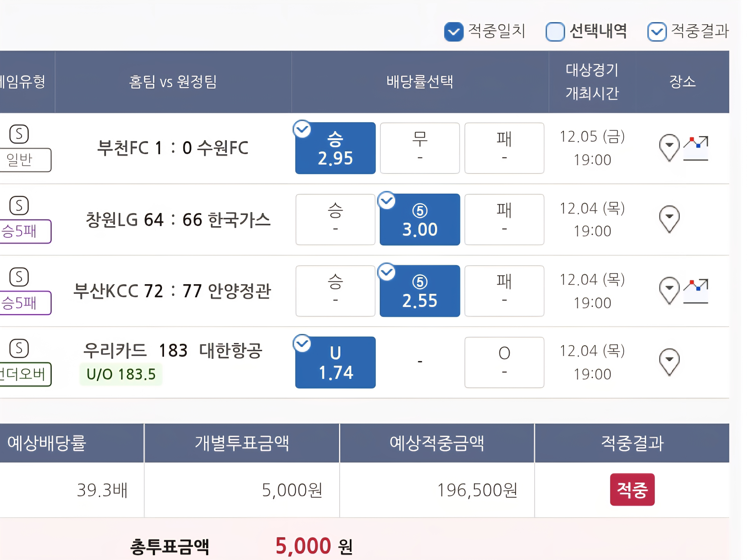The image size is (747, 560).
Task: Click the U/O 183.5 label
Action: click(x=121, y=374)
